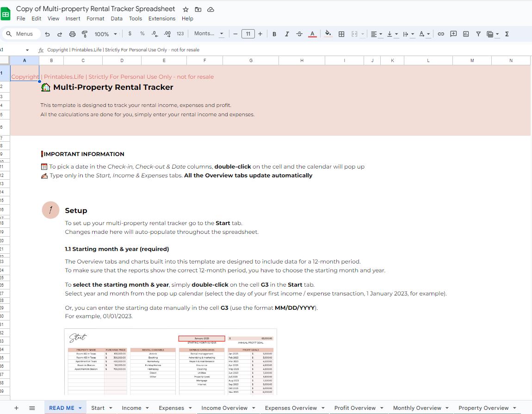This screenshot has height=414, width=532.
Task: Select column G header
Action: pos(251,61)
